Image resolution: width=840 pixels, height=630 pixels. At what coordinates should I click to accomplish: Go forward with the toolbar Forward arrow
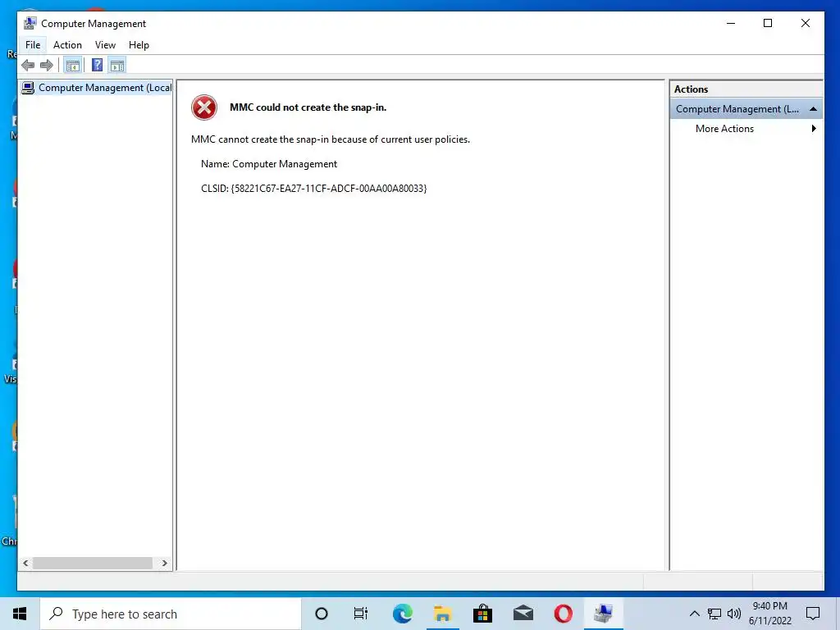47,66
